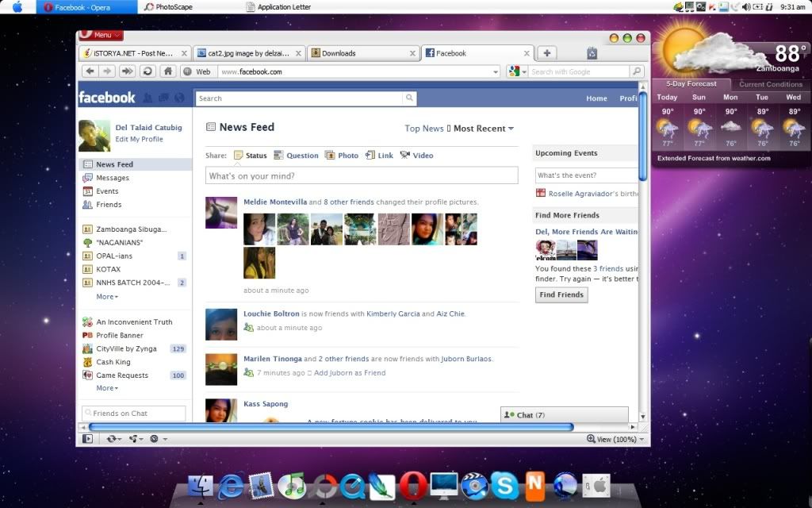This screenshot has height=508, width=812.
Task: Open a new tab with the plus button
Action: coord(547,53)
